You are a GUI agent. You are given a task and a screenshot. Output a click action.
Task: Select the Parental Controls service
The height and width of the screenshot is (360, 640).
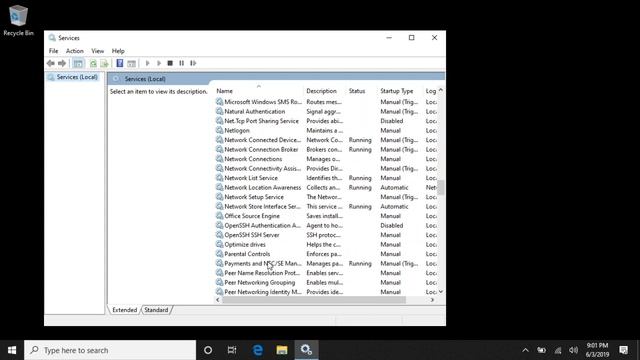click(x=247, y=254)
